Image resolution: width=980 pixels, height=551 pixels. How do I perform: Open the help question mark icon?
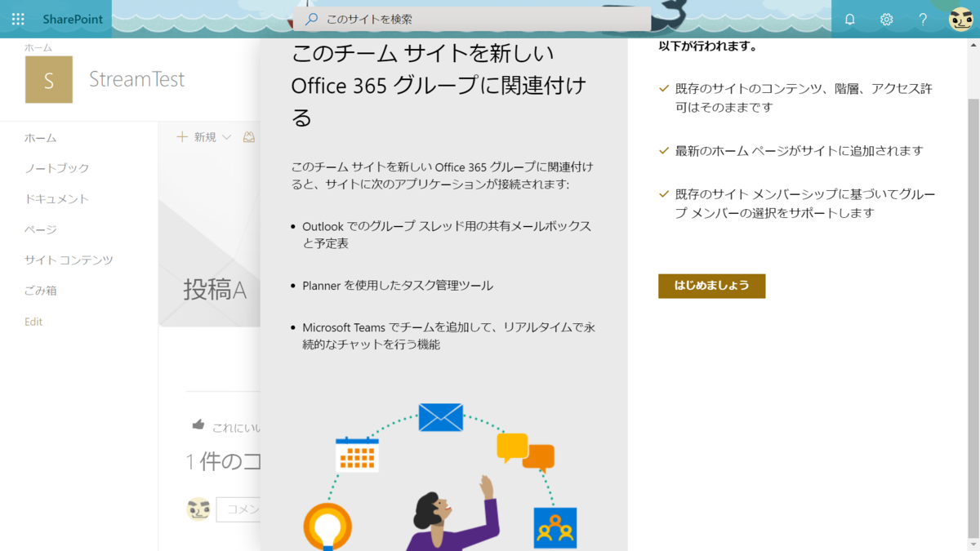coord(923,19)
